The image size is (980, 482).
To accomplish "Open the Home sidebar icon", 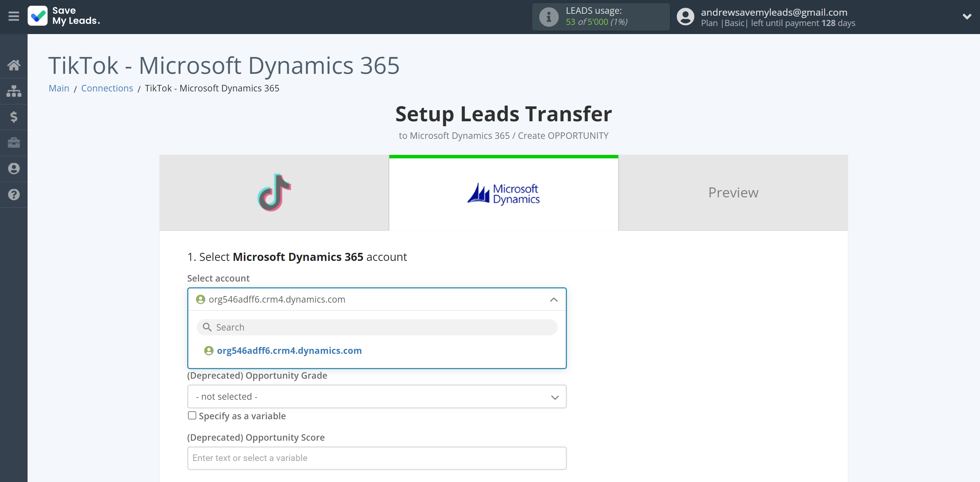I will click(x=14, y=65).
